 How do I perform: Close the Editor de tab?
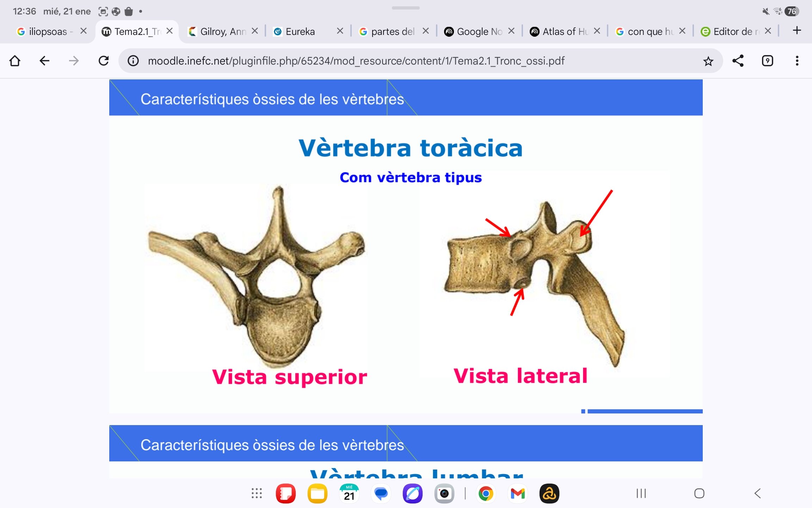click(x=768, y=31)
